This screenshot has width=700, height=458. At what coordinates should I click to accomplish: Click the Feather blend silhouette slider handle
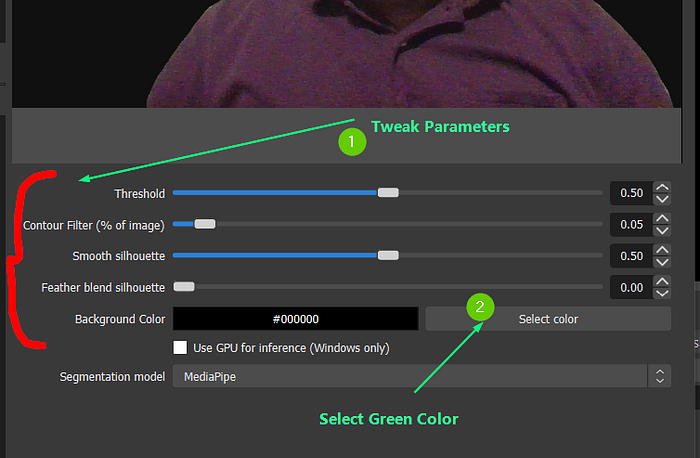(x=184, y=287)
